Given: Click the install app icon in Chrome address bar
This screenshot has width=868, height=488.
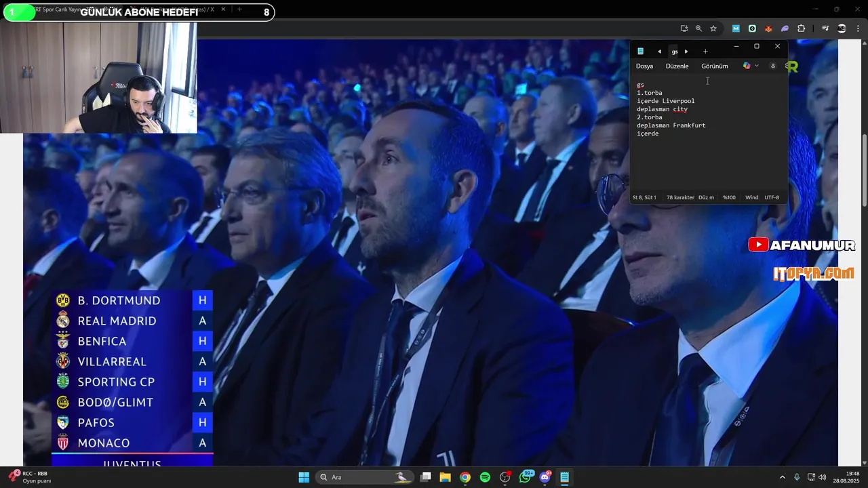Looking at the screenshot, I should point(684,28).
